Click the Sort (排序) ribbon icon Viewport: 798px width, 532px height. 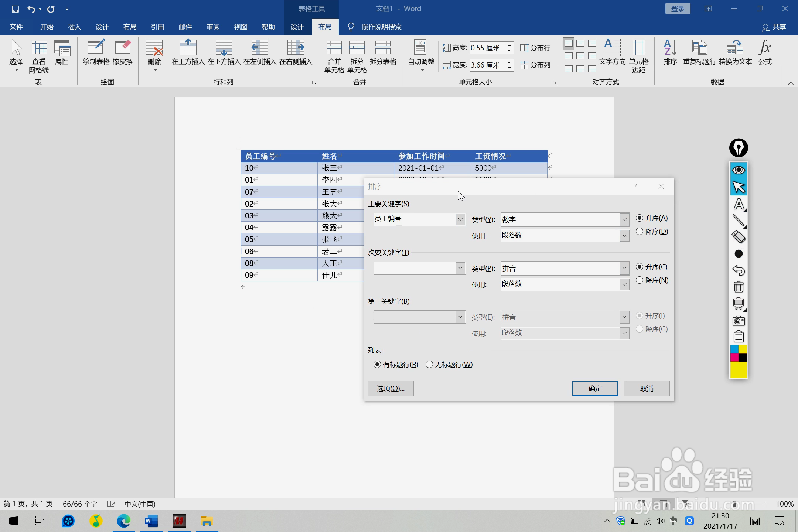point(670,52)
